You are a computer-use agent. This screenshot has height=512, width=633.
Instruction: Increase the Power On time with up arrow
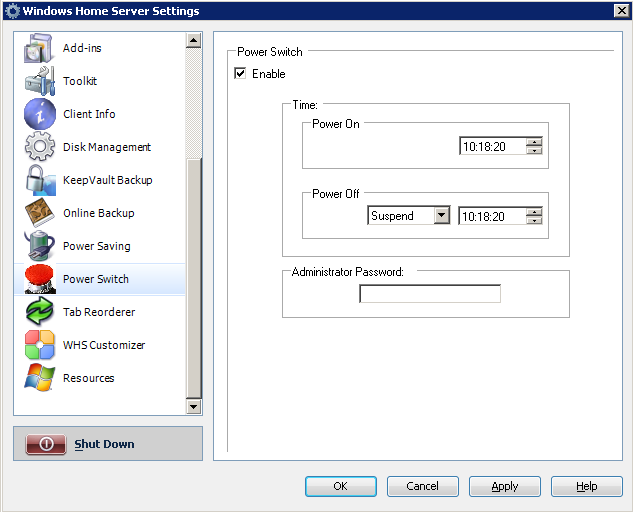(x=534, y=142)
